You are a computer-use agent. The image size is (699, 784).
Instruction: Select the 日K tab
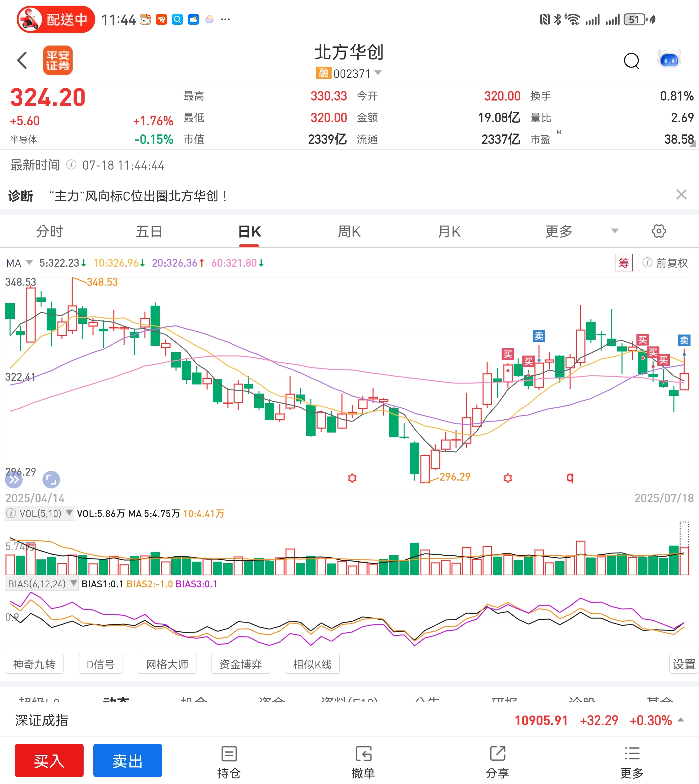(249, 232)
